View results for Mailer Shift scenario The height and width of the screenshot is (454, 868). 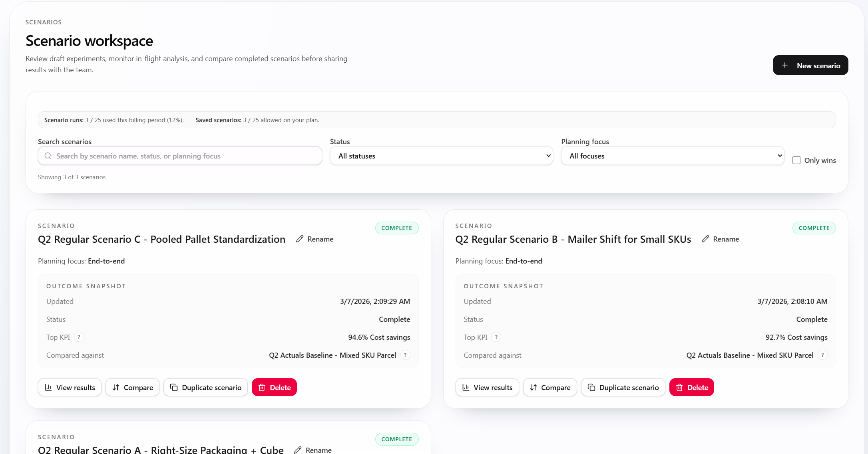pos(487,387)
